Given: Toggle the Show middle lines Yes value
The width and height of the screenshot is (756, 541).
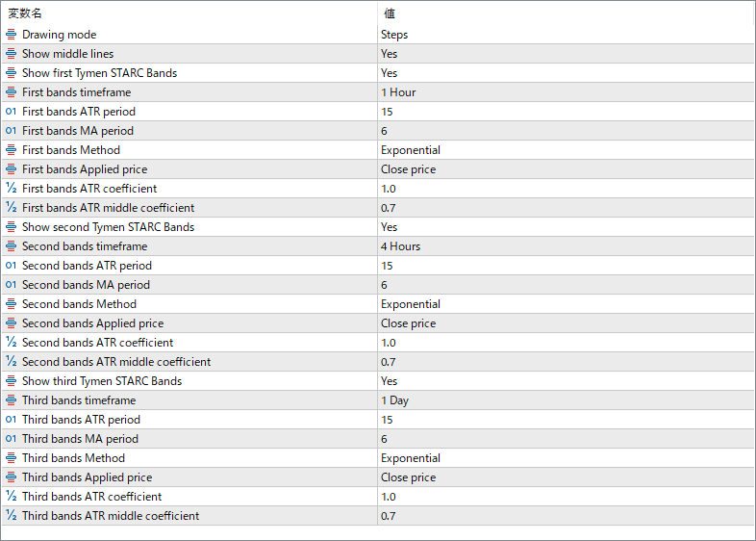Looking at the screenshot, I should coord(389,54).
